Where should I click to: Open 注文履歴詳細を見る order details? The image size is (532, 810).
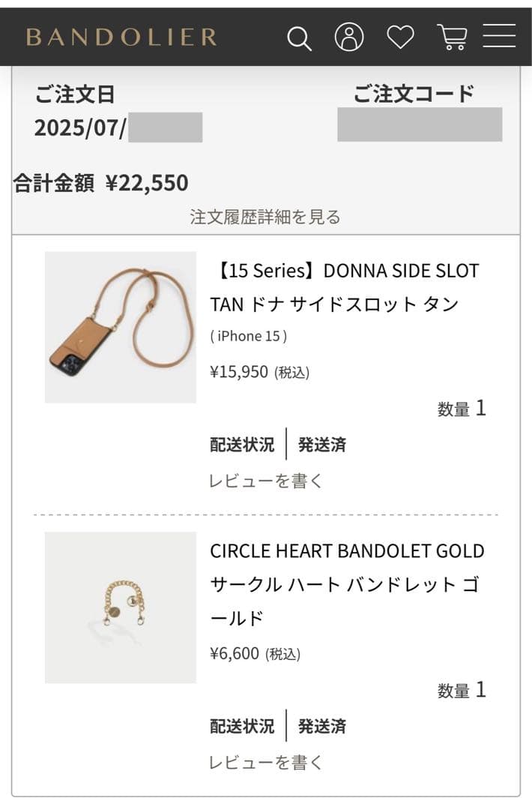[x=266, y=217]
